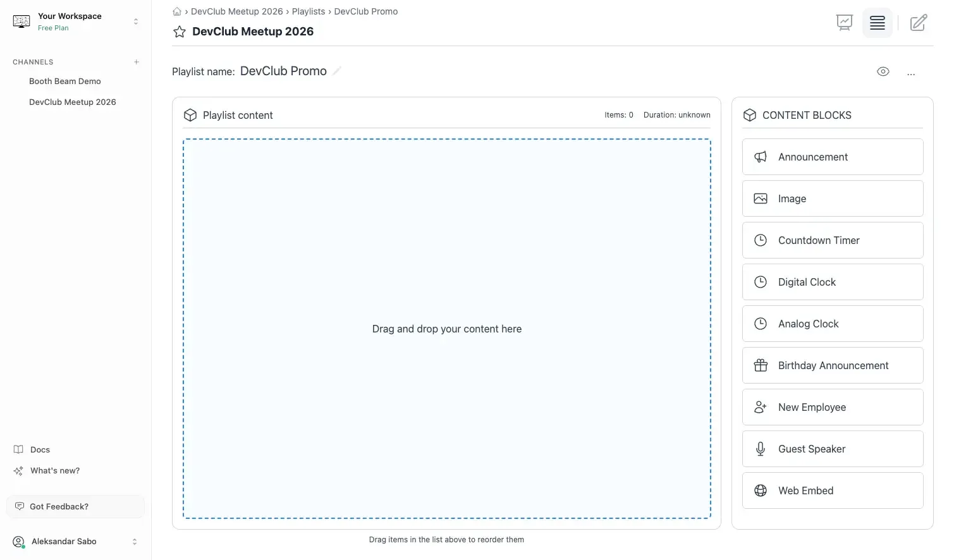
Task: Open the presentation chart view icon
Action: [x=844, y=23]
